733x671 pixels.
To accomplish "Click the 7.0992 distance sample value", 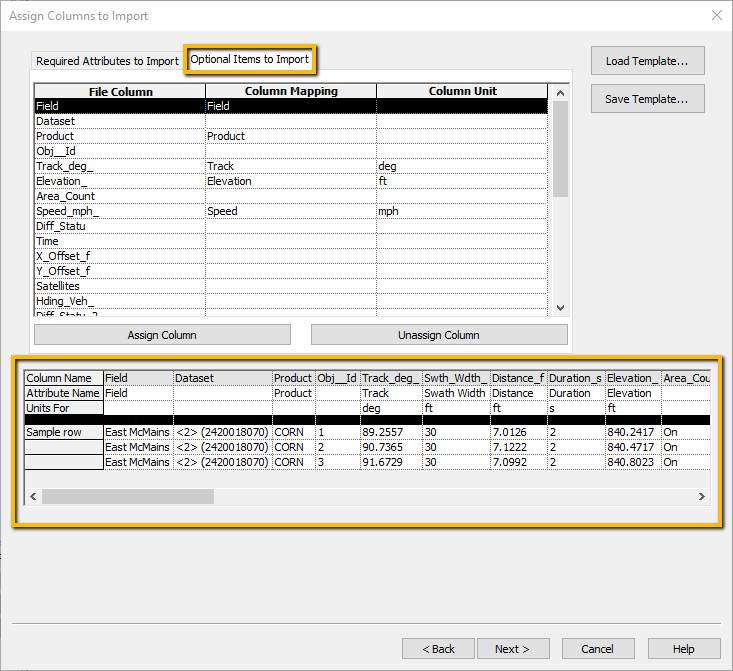I will pos(518,462).
